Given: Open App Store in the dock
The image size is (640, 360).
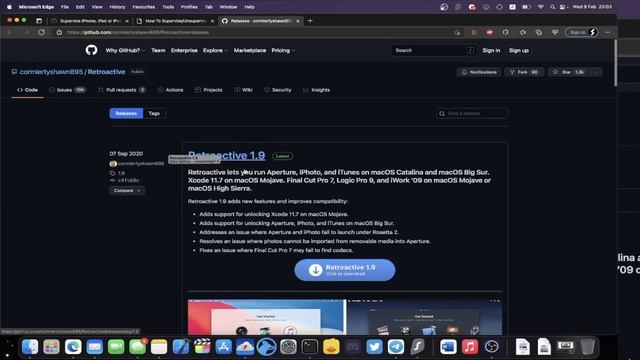Looking at the screenshot, I should point(224,347).
